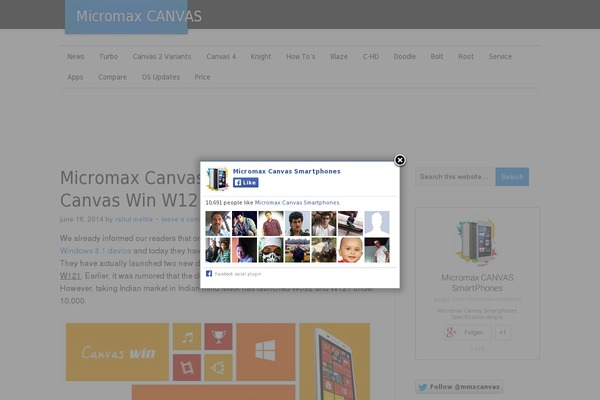600x400 pixels.
Task: Click the popup page logo thumbnail
Action: pos(217,179)
